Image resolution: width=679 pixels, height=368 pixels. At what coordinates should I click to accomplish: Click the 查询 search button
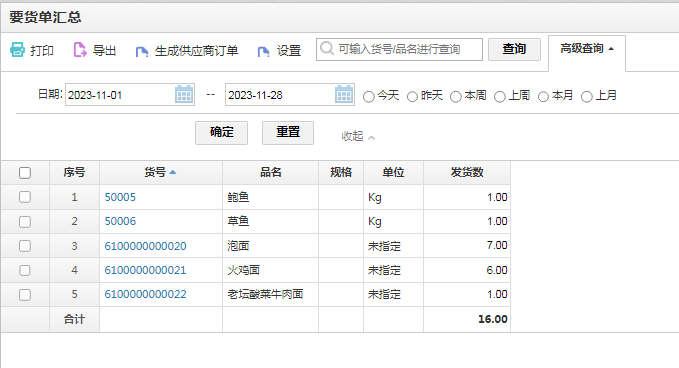point(514,49)
